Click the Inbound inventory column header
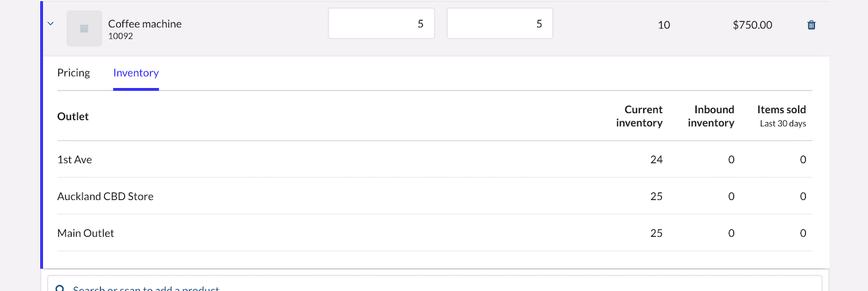868x291 pixels. [x=711, y=117]
